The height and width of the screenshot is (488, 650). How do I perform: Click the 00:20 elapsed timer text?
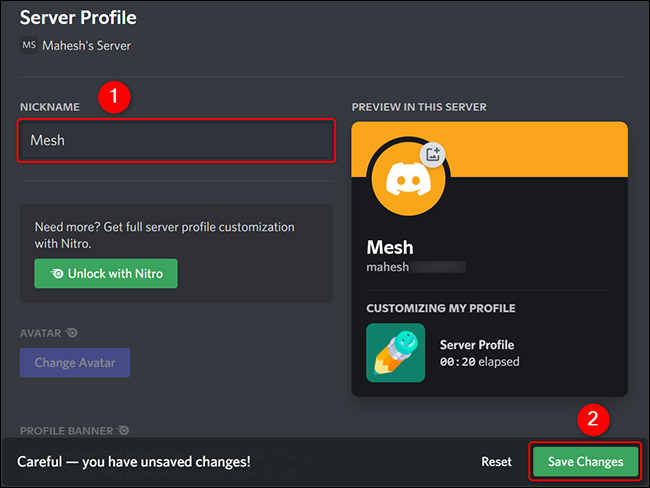click(479, 361)
